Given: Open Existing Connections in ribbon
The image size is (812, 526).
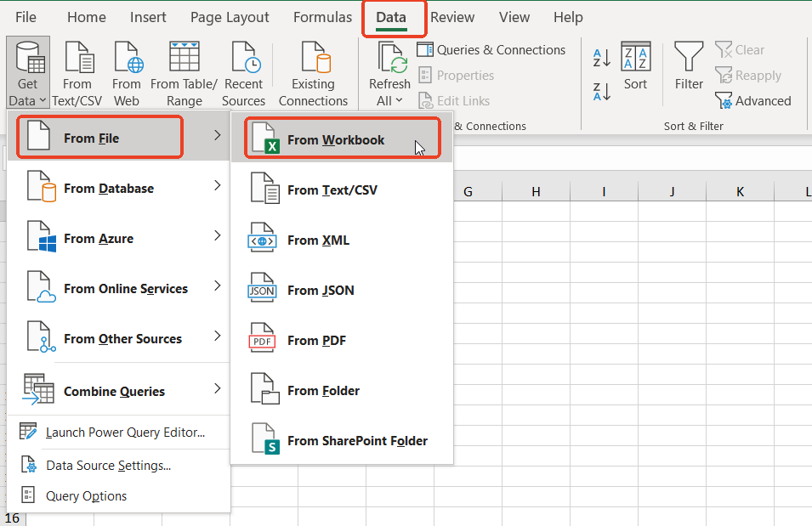Looking at the screenshot, I should [x=313, y=72].
